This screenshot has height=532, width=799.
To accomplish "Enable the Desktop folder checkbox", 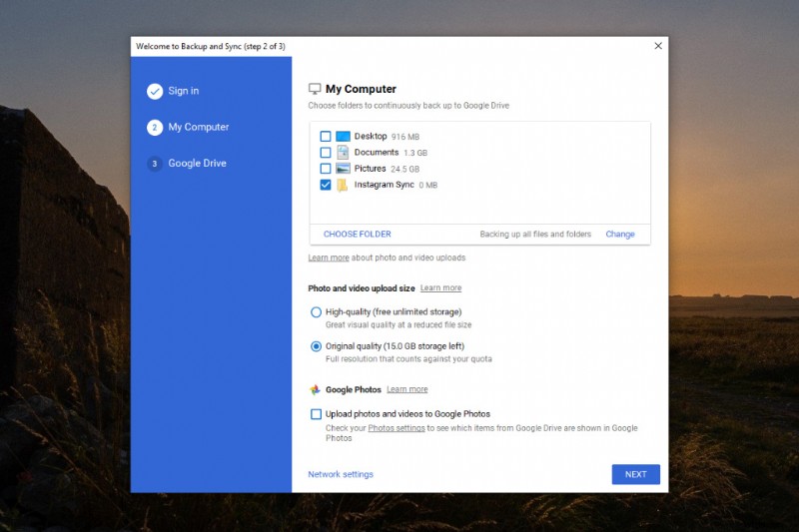I will coord(326,136).
